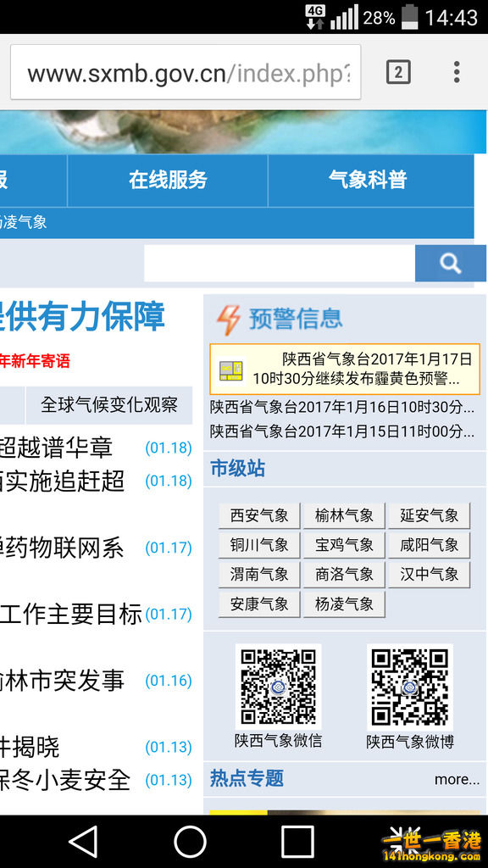Tap the 陕西气象微博 QR code

410,687
